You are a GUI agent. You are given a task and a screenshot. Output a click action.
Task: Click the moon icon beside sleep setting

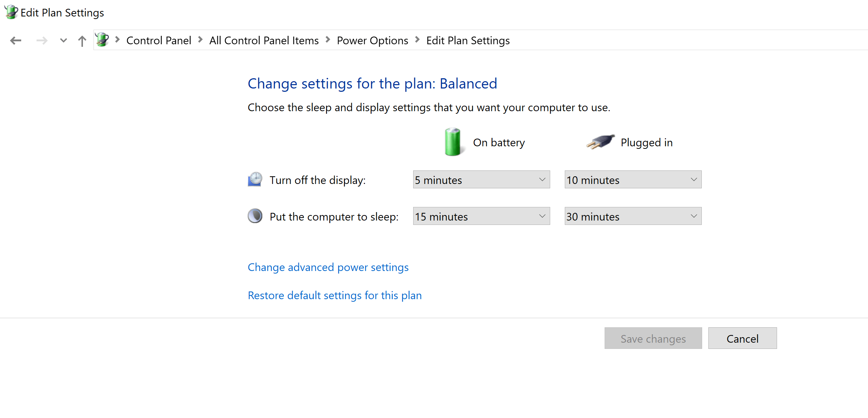point(255,216)
